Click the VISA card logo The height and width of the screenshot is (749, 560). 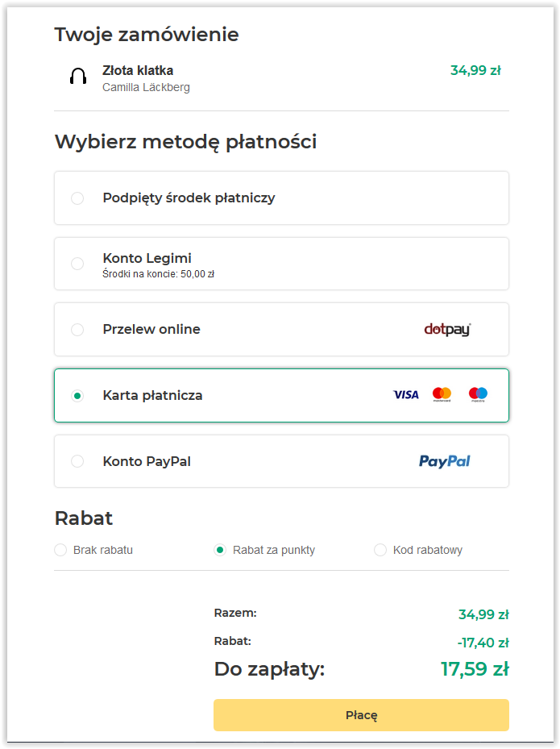(x=406, y=394)
